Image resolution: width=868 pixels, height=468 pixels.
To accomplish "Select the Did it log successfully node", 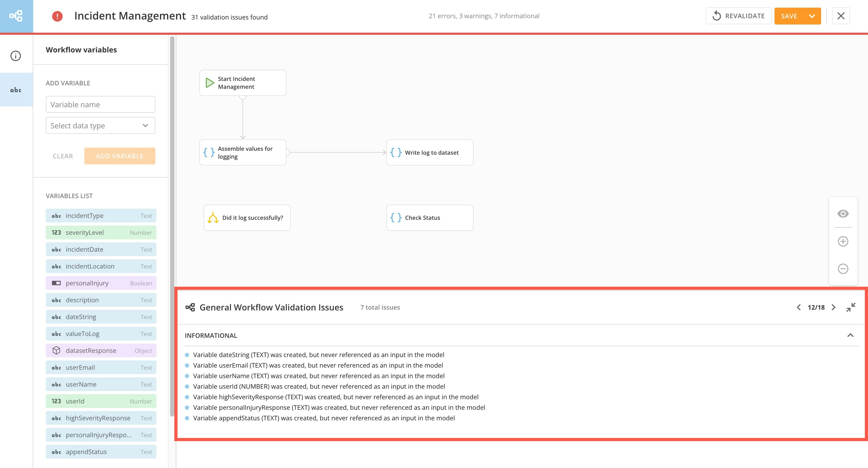I will (247, 218).
